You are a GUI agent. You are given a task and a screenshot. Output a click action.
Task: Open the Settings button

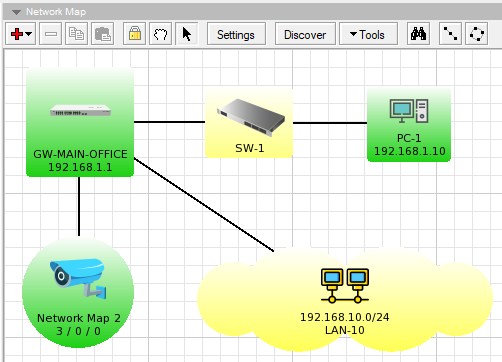(236, 34)
